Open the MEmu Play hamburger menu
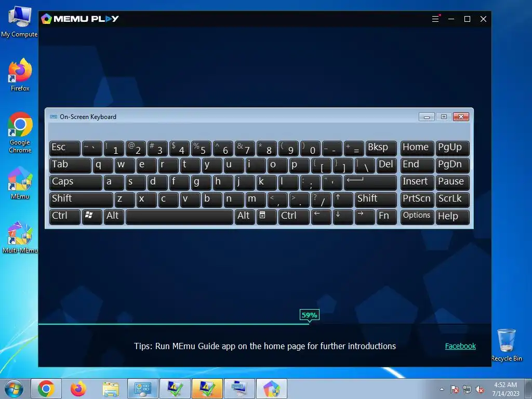532x399 pixels. (435, 19)
